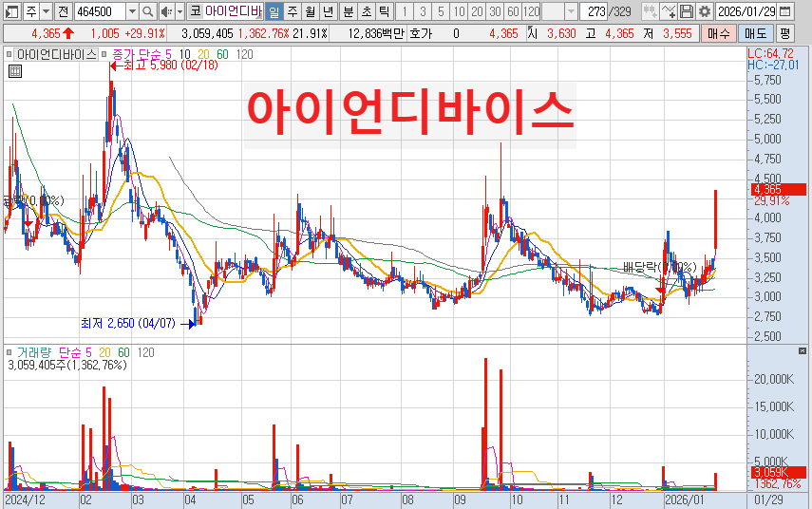Click trading volume value 3,059,405
This screenshot has width=812, height=509.
207,33
